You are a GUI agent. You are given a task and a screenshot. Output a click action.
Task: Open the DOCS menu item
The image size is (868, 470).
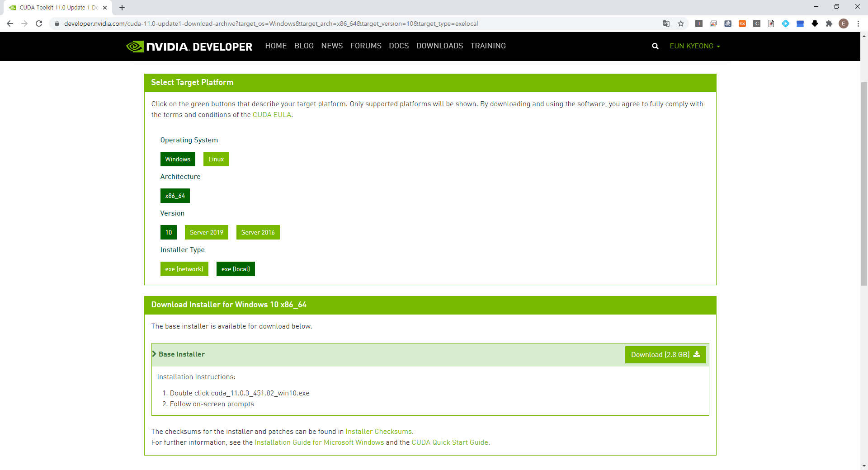(399, 46)
